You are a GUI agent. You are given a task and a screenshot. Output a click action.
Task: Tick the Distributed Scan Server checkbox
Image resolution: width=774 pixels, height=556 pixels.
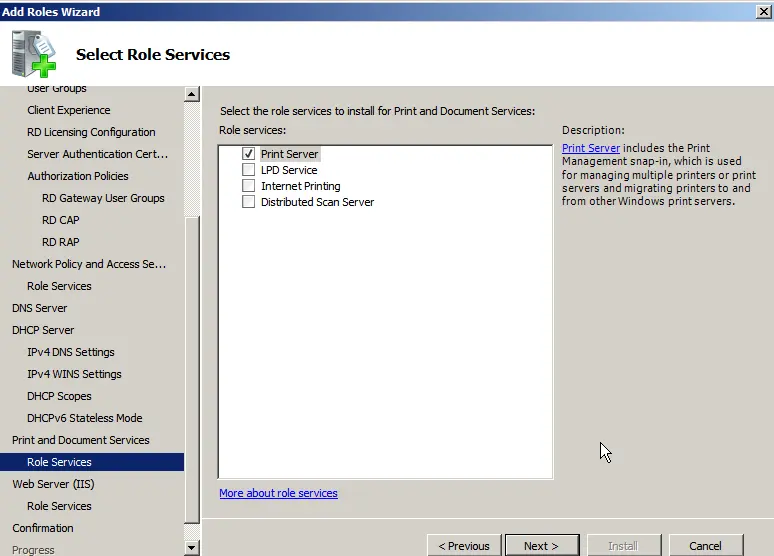248,202
